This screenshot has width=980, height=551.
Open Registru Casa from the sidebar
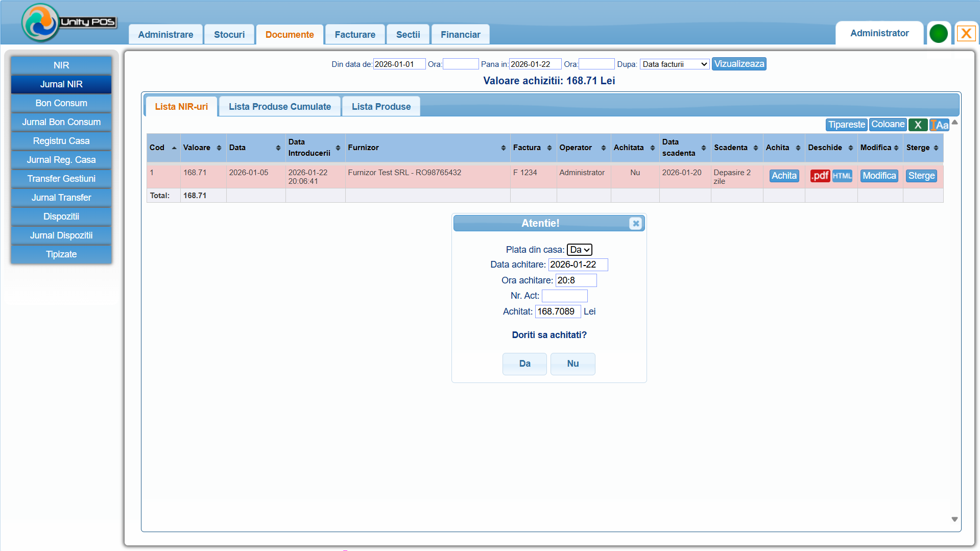pyautogui.click(x=61, y=141)
